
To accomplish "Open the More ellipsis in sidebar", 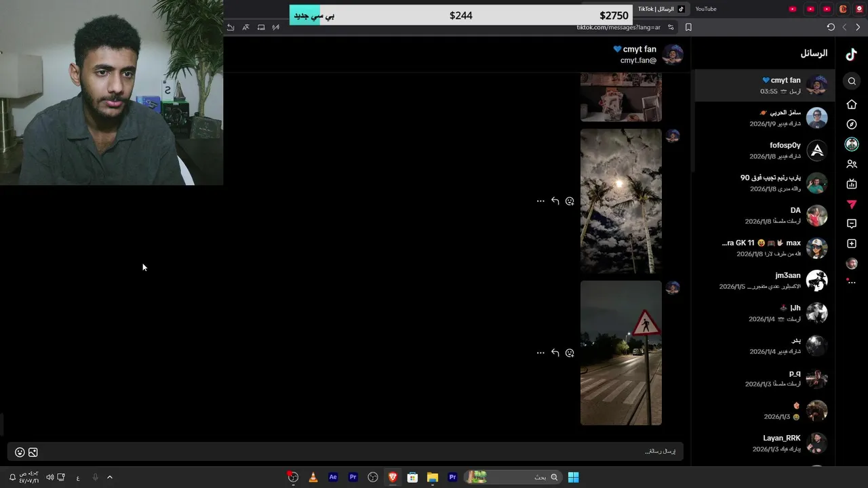I will [x=852, y=282].
